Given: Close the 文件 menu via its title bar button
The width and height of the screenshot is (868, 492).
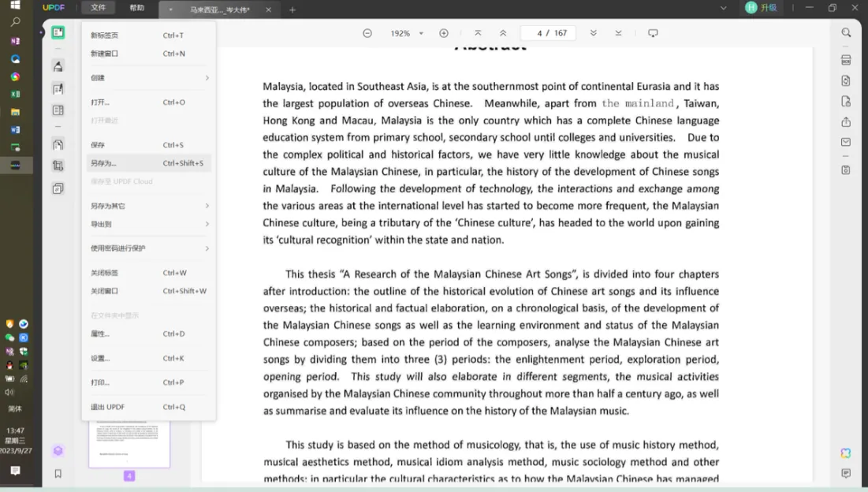Looking at the screenshot, I should pyautogui.click(x=99, y=8).
